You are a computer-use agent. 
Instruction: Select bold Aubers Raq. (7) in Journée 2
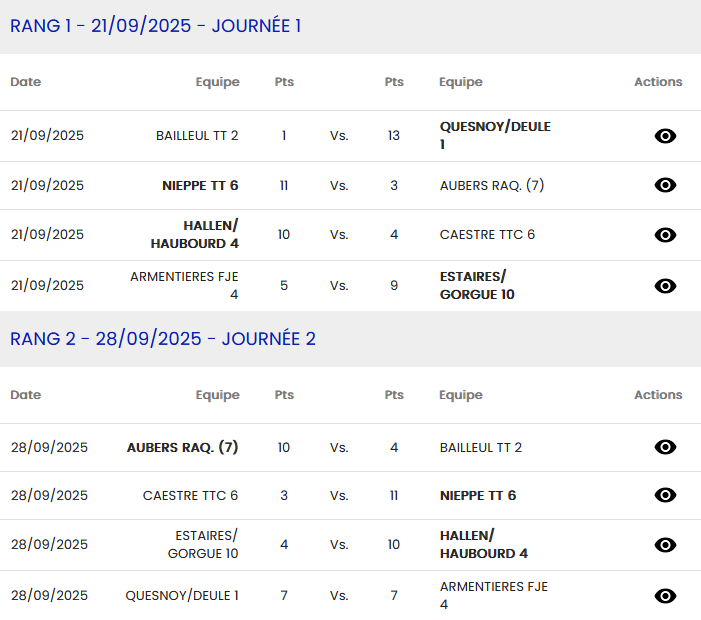182,447
